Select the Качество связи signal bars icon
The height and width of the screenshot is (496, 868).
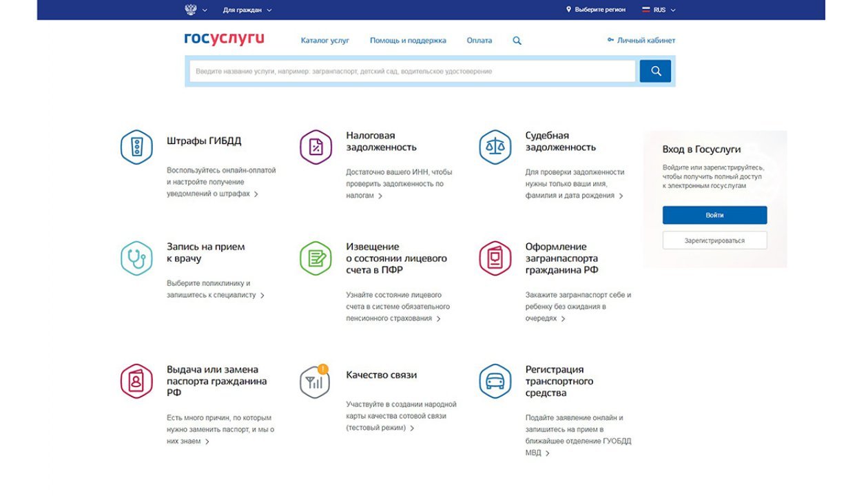click(x=315, y=382)
